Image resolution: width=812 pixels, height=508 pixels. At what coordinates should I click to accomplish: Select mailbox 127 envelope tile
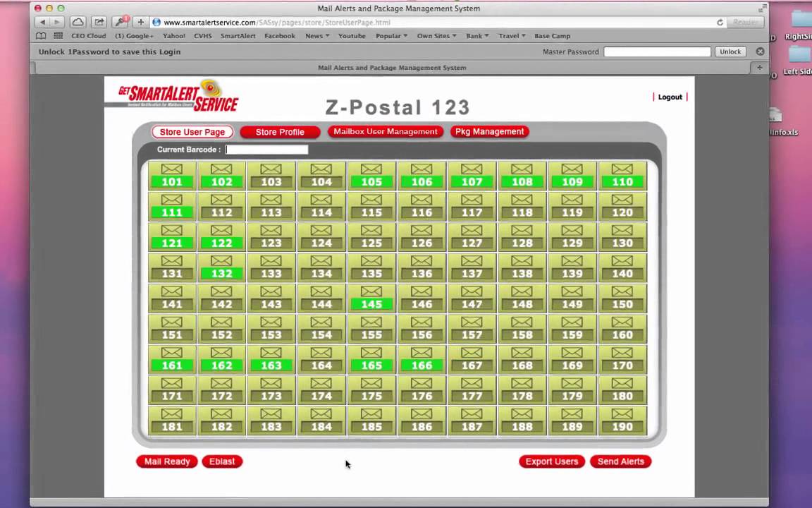[472, 237]
